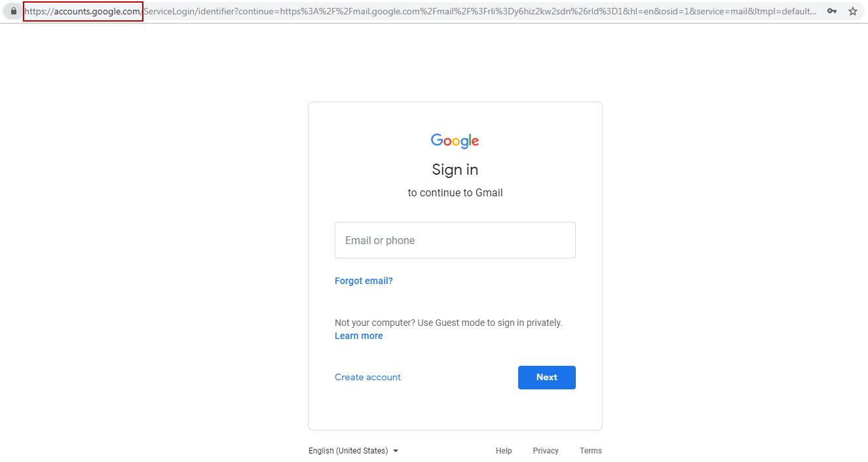Open Help in the page footer
The image size is (868, 462).
pos(504,451)
